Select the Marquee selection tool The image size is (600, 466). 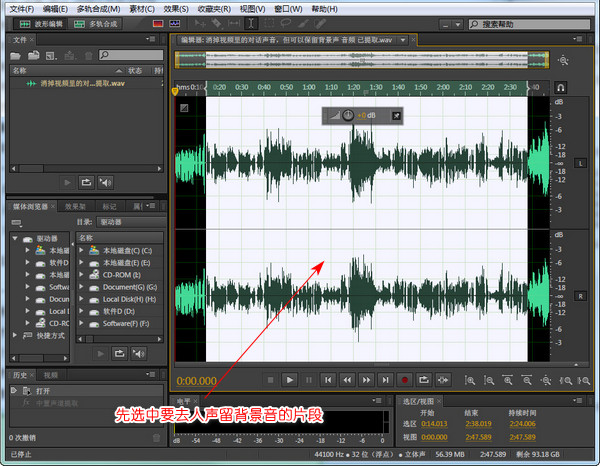coord(269,24)
